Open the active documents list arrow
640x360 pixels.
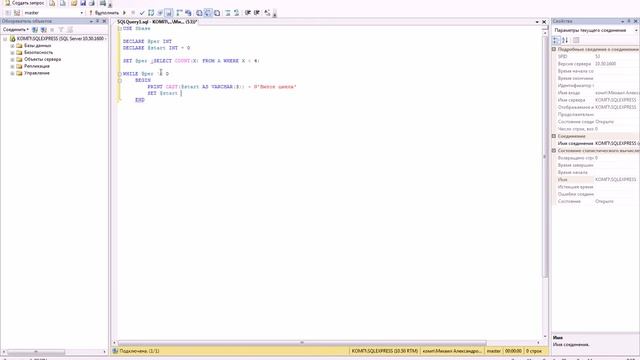pyautogui.click(x=537, y=22)
